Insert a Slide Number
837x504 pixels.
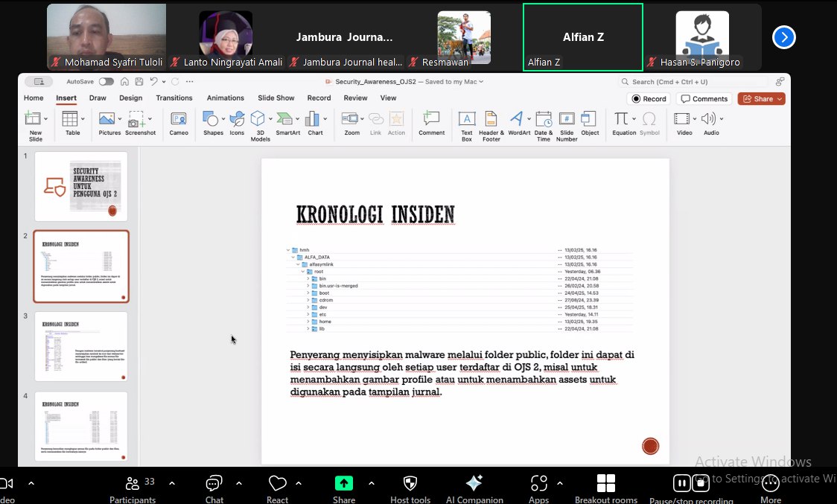(567, 126)
